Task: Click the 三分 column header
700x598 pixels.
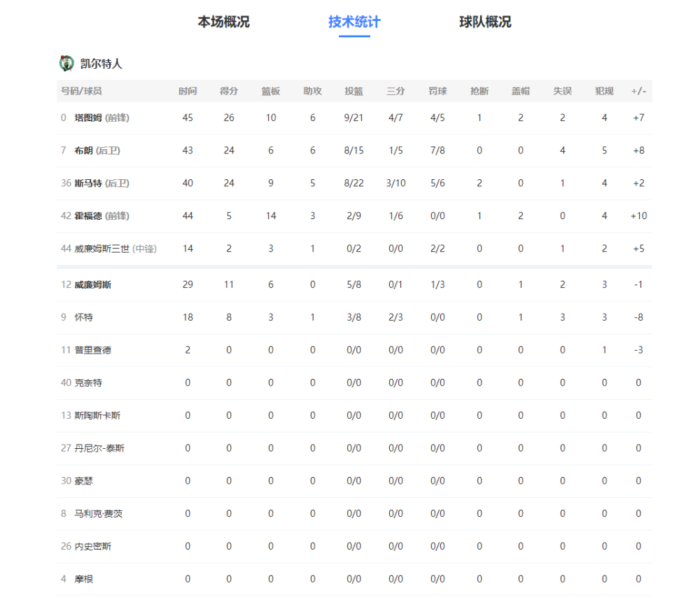Action: click(395, 91)
